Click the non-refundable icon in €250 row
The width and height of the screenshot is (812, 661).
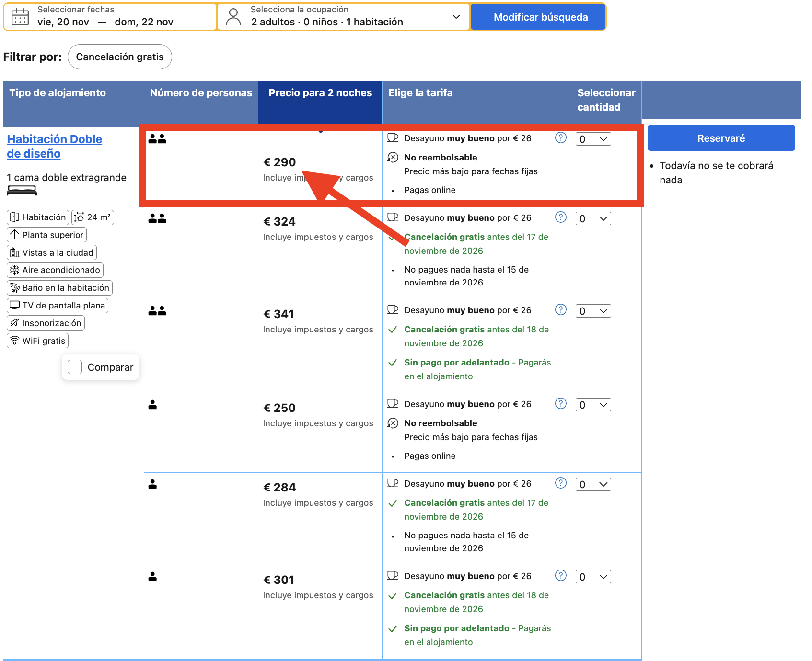(x=393, y=423)
